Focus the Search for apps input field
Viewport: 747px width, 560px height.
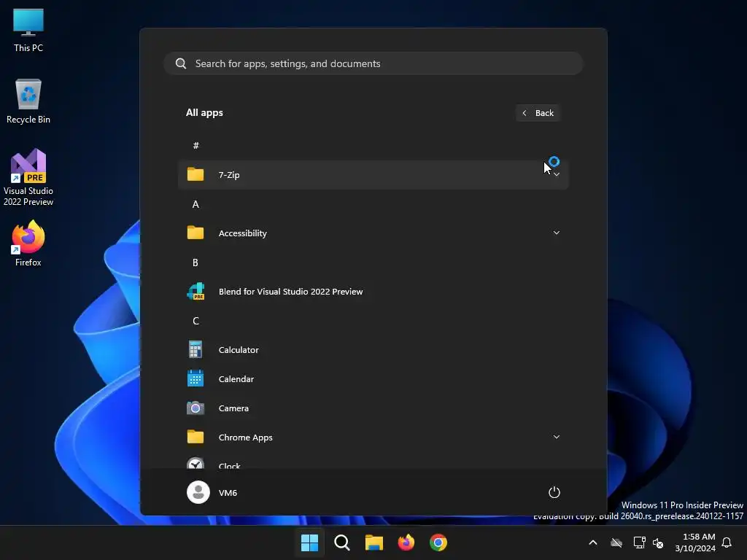tap(373, 63)
